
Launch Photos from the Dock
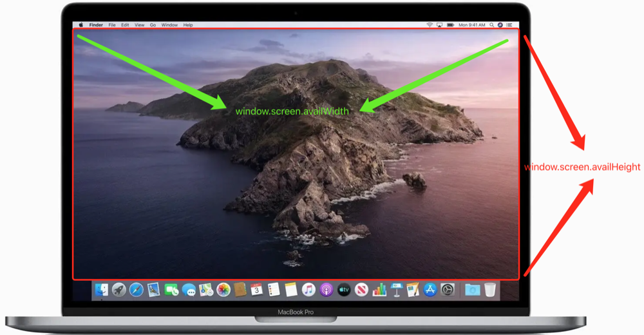point(223,290)
